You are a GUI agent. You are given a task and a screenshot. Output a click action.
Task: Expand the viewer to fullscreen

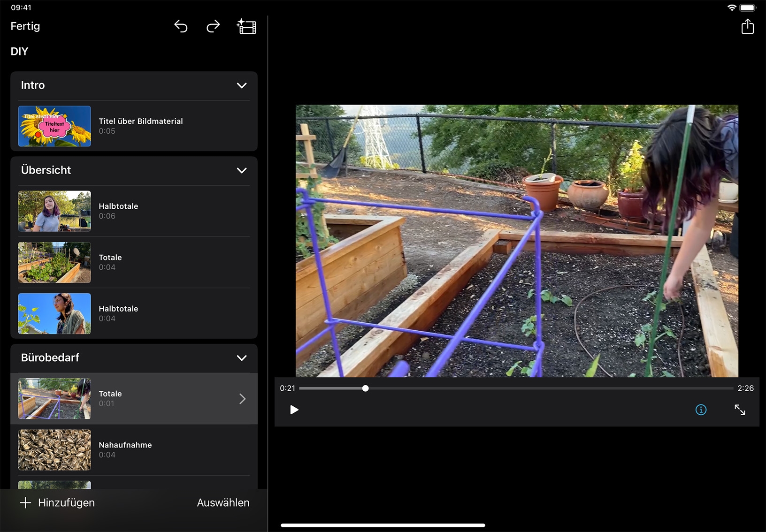pyautogui.click(x=740, y=410)
